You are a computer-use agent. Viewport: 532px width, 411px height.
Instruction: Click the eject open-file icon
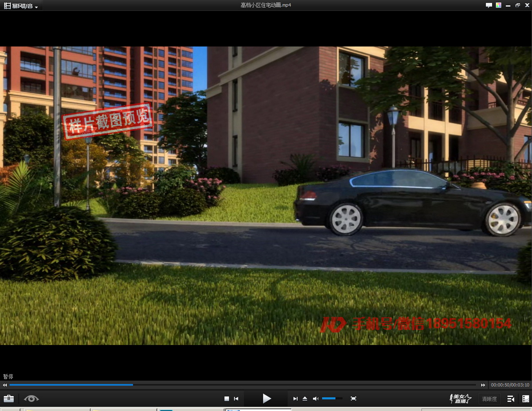coord(305,399)
